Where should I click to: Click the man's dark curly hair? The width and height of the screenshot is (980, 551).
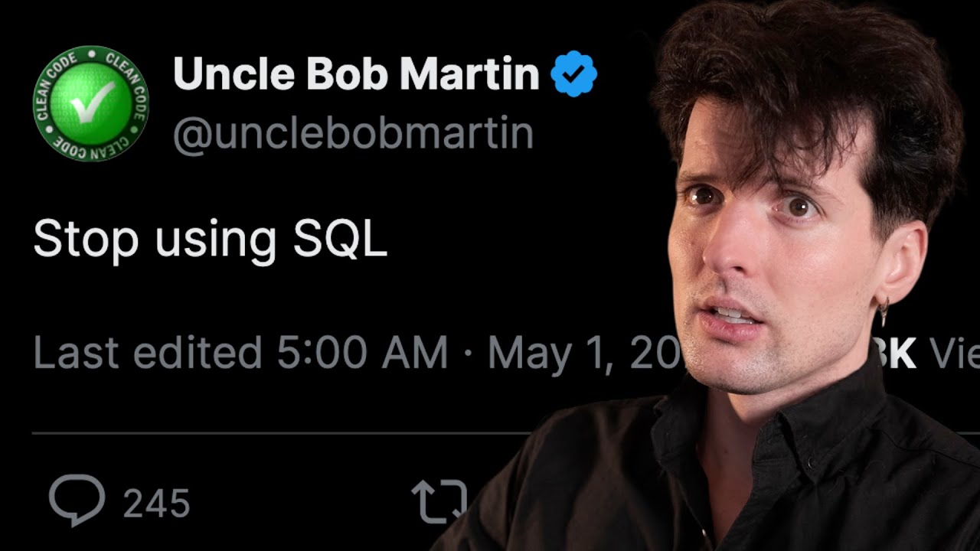[x=804, y=77]
